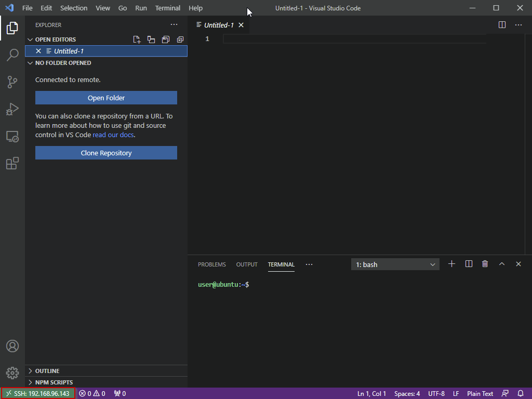Kill the terminal with trash icon

point(485,264)
